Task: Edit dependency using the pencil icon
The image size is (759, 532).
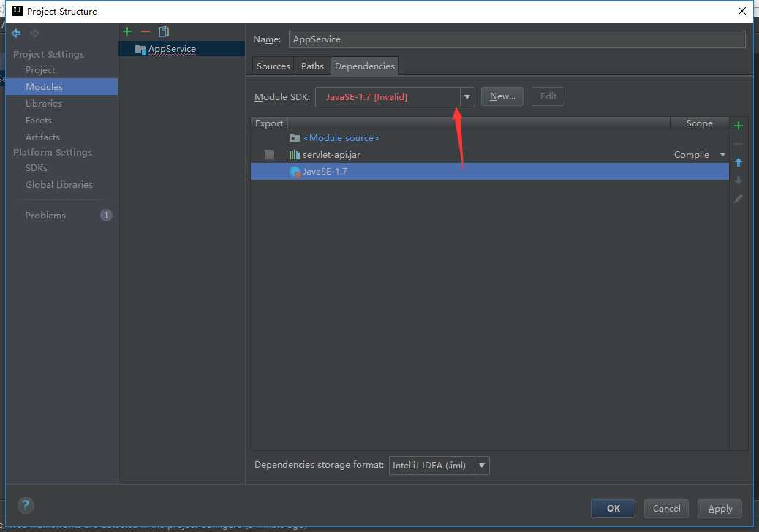Action: point(739,199)
